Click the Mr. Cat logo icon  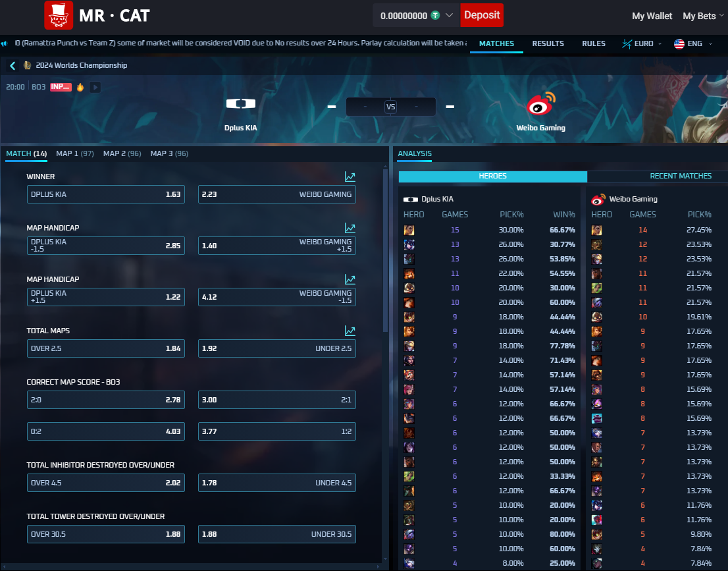point(59,15)
